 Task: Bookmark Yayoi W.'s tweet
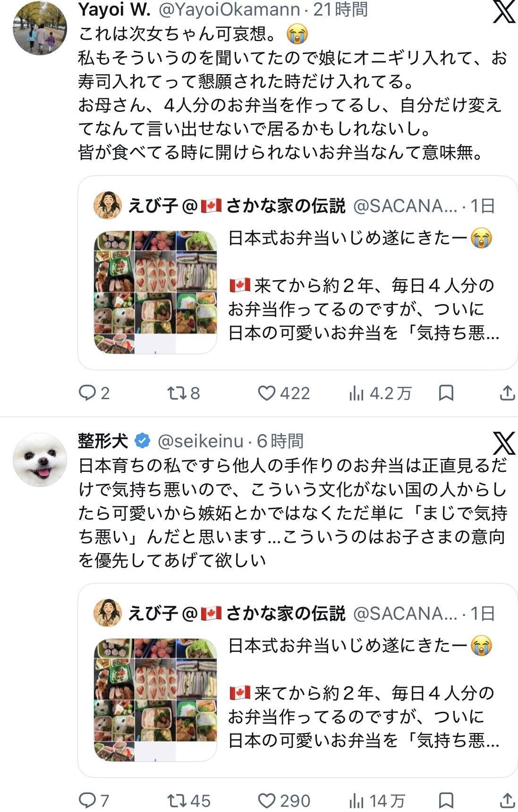pyautogui.click(x=446, y=393)
